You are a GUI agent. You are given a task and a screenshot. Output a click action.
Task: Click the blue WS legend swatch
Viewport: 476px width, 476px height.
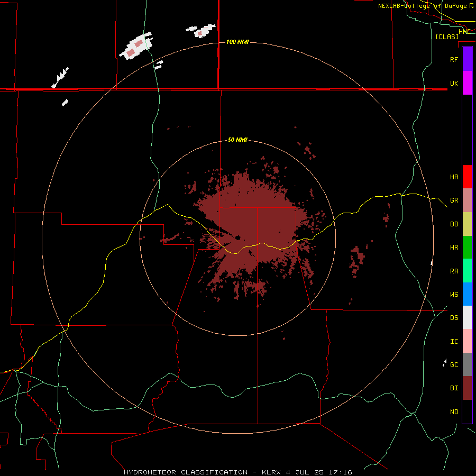[467, 294]
